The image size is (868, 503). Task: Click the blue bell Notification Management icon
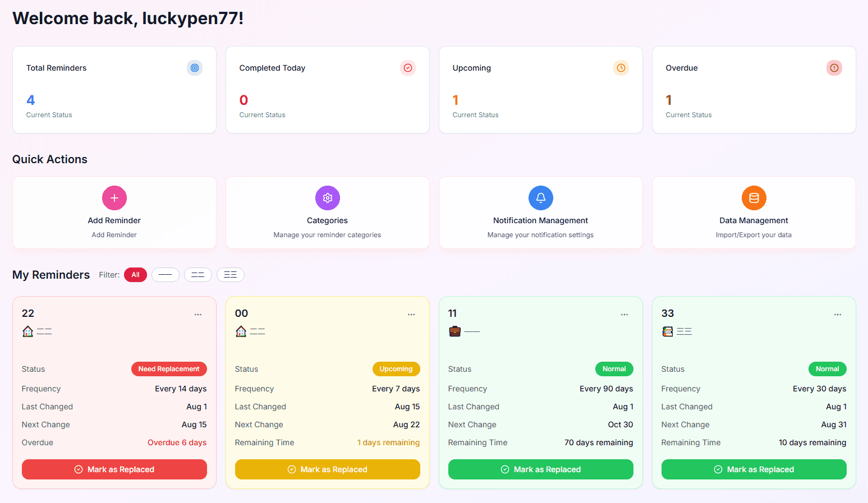pos(541,198)
